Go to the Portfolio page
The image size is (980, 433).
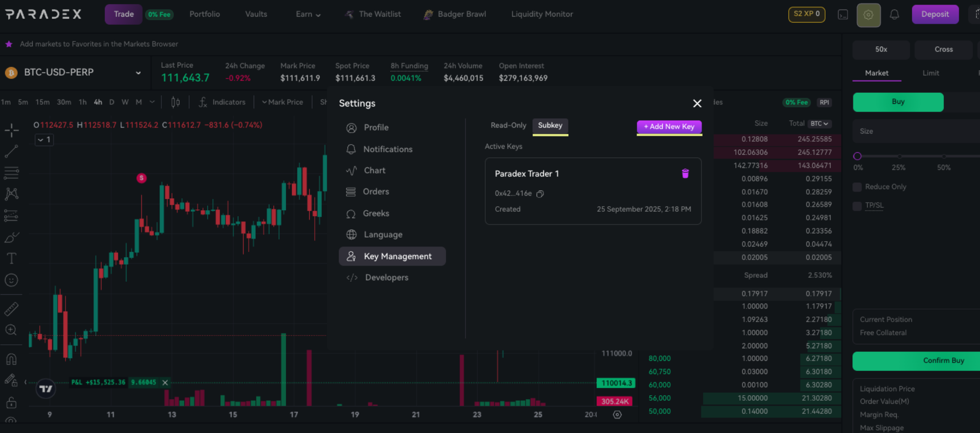click(x=204, y=14)
